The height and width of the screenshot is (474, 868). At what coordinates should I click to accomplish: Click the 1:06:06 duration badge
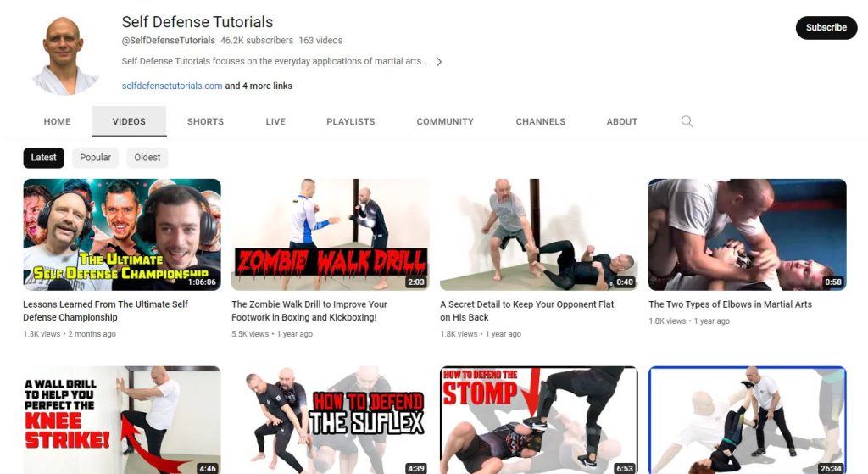coord(202,282)
